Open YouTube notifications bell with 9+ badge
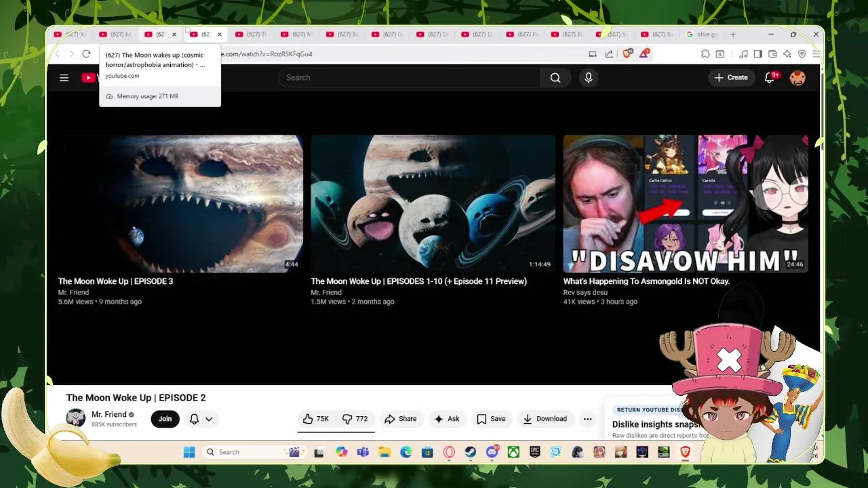This screenshot has height=488, width=868. 770,77
